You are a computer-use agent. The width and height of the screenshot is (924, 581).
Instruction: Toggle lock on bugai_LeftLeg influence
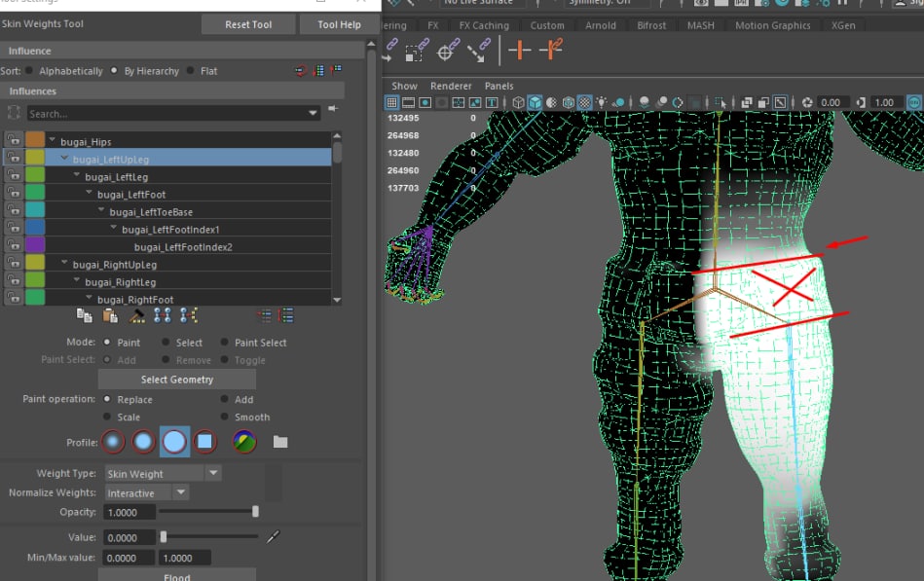[13, 175]
